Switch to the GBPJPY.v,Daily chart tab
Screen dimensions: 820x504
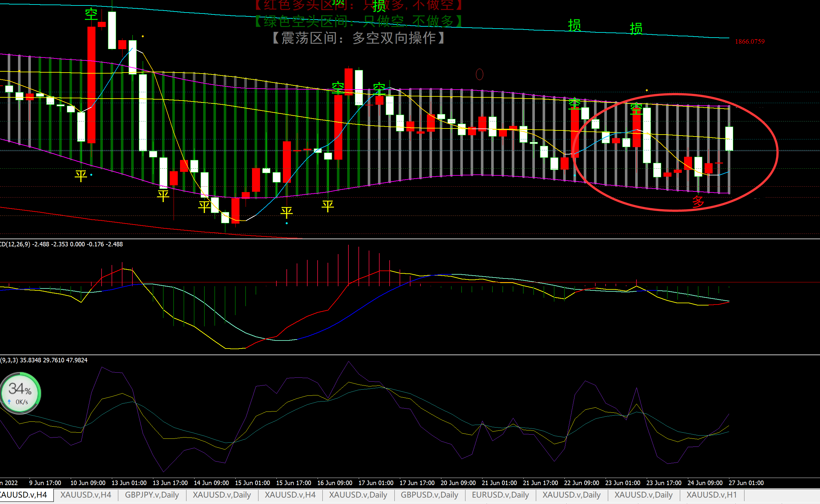tap(152, 495)
